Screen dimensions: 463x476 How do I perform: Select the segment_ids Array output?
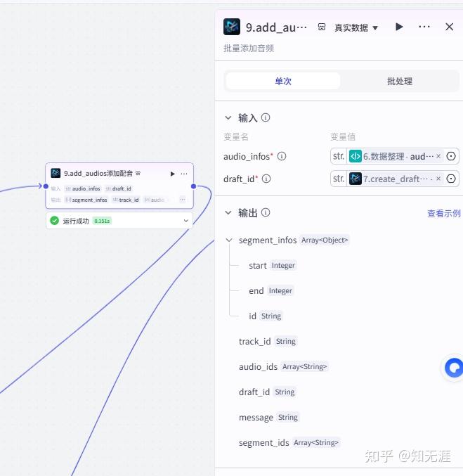pos(289,443)
